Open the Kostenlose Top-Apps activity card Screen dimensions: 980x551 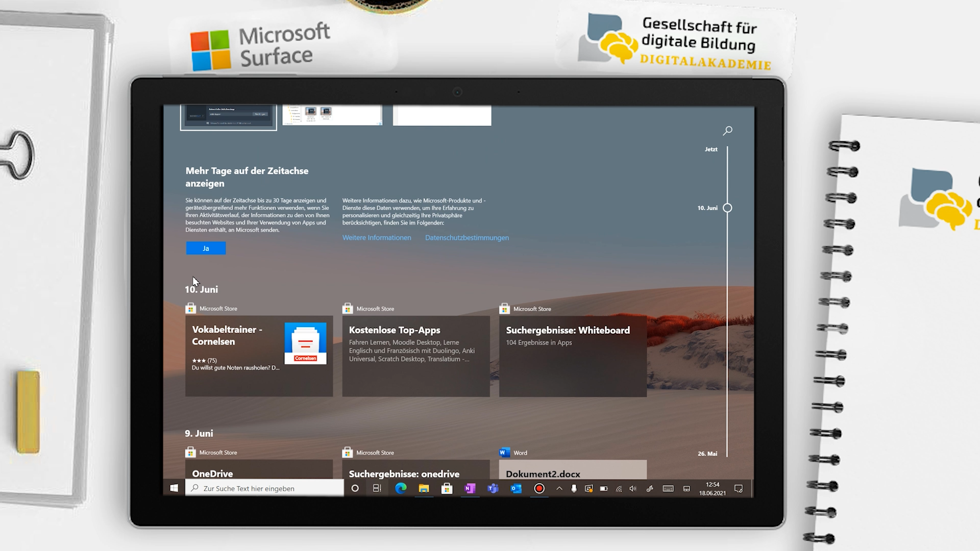click(x=416, y=356)
